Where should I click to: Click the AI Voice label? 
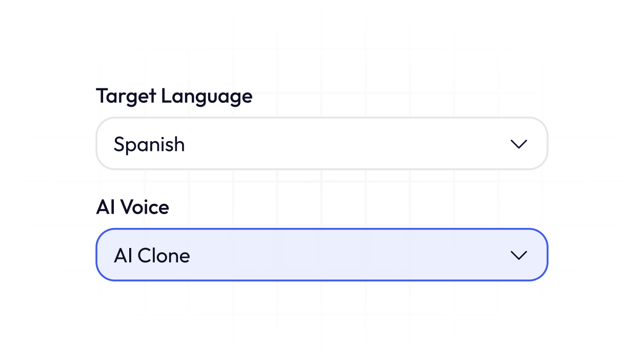pyautogui.click(x=132, y=207)
